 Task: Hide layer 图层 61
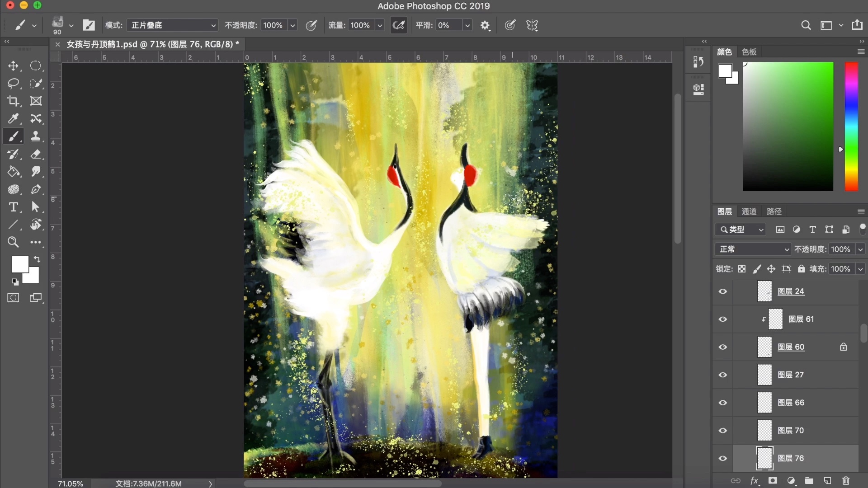(723, 319)
